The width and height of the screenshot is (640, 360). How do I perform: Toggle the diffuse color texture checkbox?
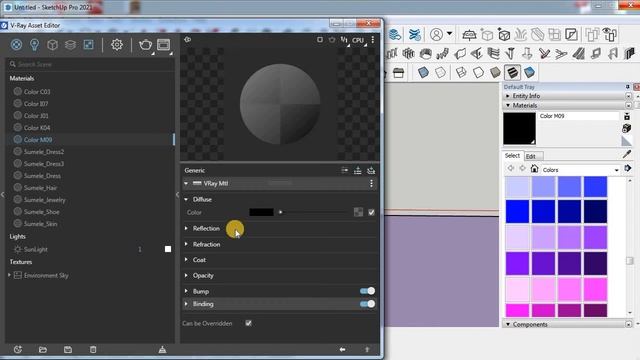tap(371, 212)
